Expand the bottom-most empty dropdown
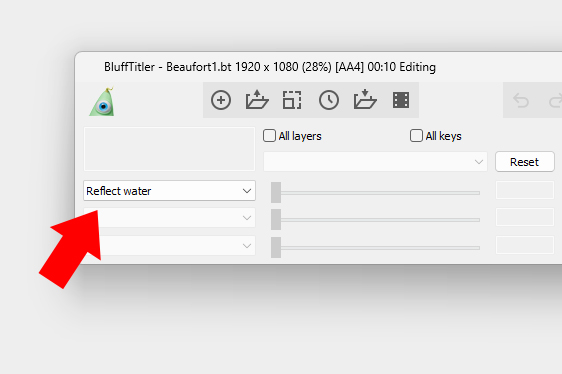The image size is (562, 374). (170, 246)
